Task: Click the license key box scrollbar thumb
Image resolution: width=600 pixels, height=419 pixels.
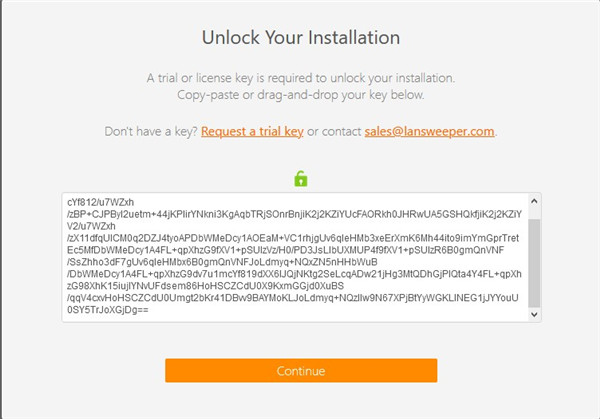Action: [534, 260]
